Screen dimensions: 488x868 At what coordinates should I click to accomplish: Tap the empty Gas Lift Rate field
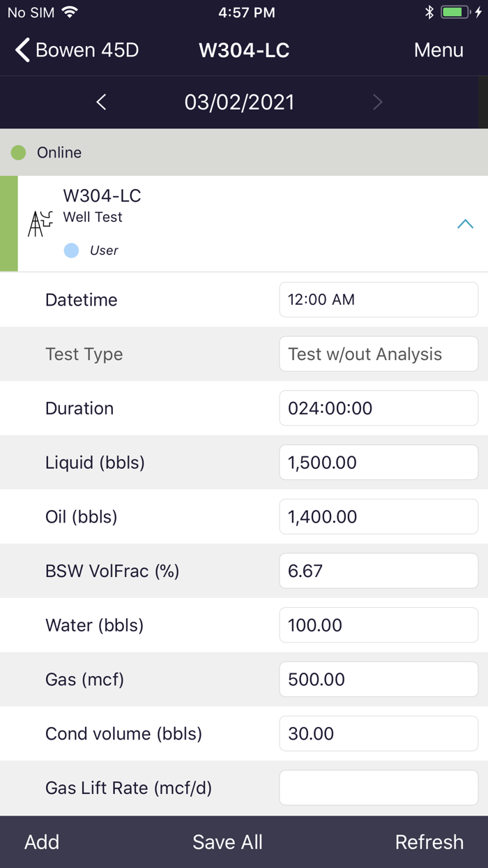click(379, 788)
